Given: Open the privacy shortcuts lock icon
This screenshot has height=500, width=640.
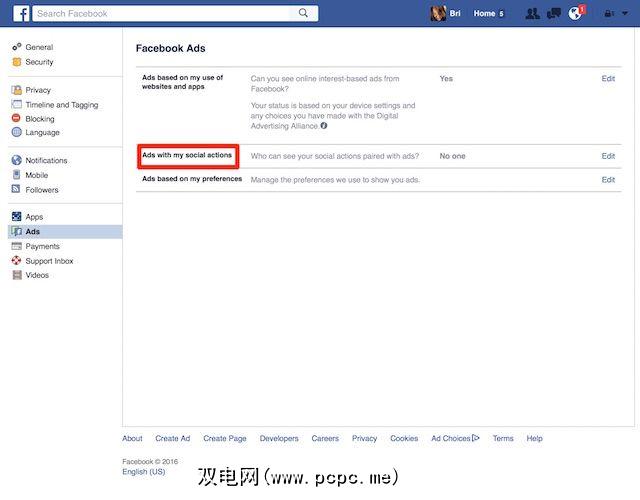Looking at the screenshot, I should [609, 13].
